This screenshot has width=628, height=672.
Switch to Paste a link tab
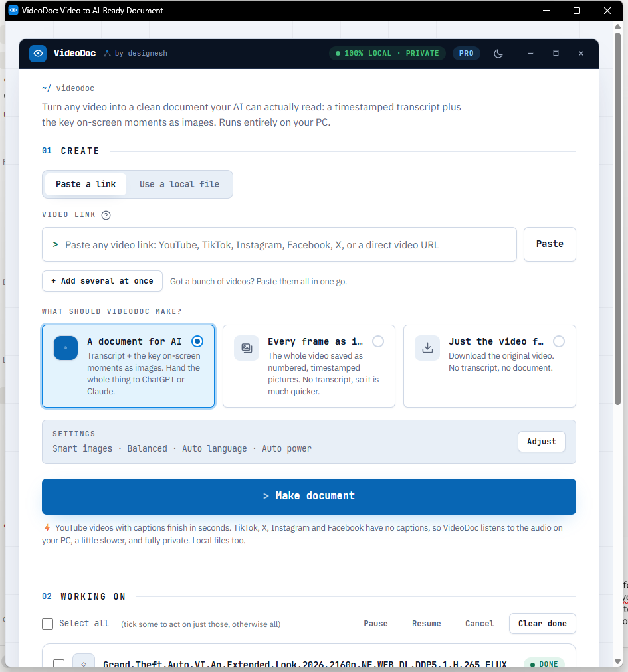[86, 185]
